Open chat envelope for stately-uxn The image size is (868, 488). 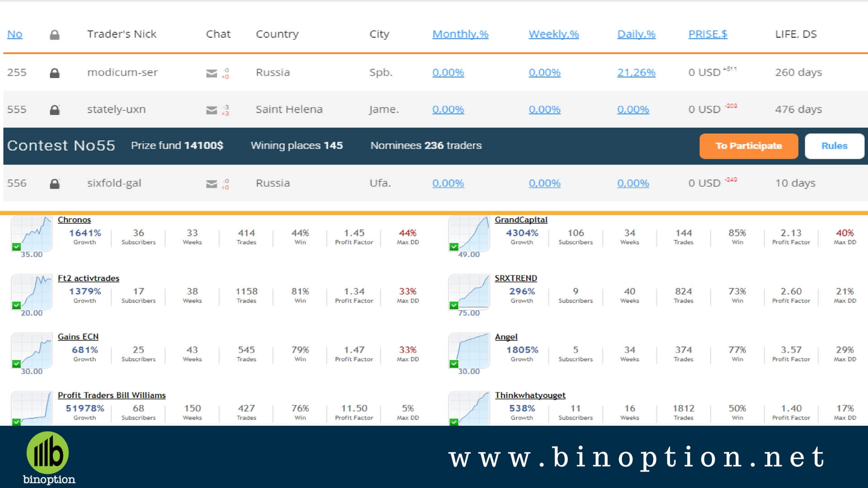click(x=212, y=110)
